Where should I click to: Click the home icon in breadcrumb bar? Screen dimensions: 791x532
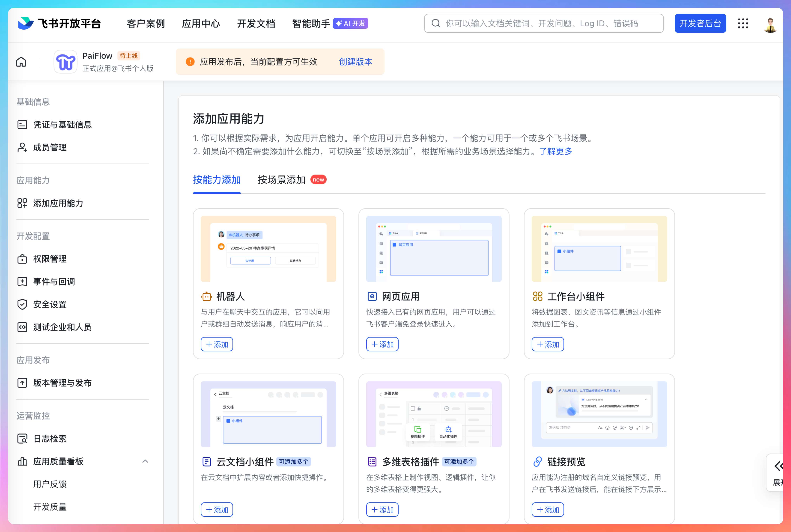21,62
